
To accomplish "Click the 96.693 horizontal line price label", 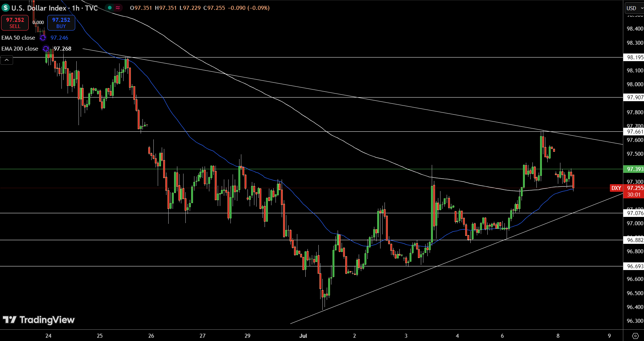I will [634, 266].
